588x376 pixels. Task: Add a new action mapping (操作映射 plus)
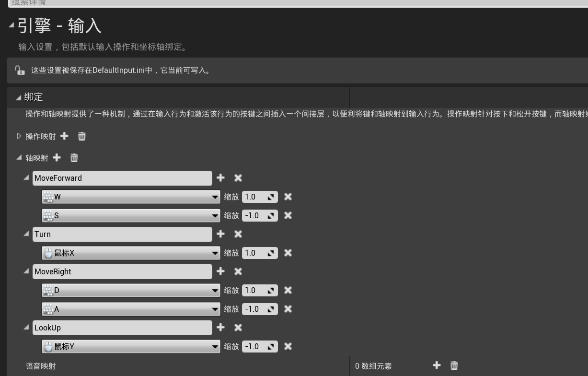[64, 136]
